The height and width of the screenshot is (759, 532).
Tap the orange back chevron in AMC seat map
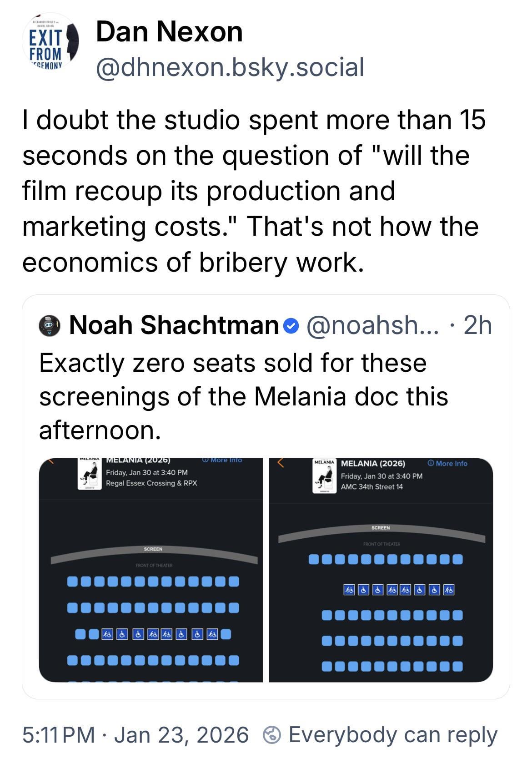click(281, 463)
